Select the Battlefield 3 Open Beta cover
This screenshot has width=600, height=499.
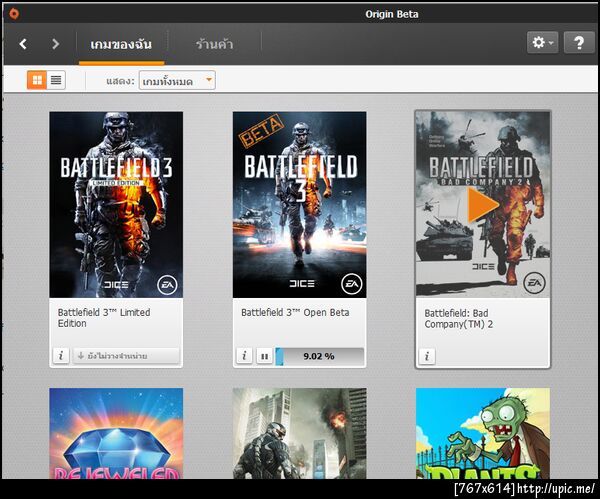coord(299,205)
